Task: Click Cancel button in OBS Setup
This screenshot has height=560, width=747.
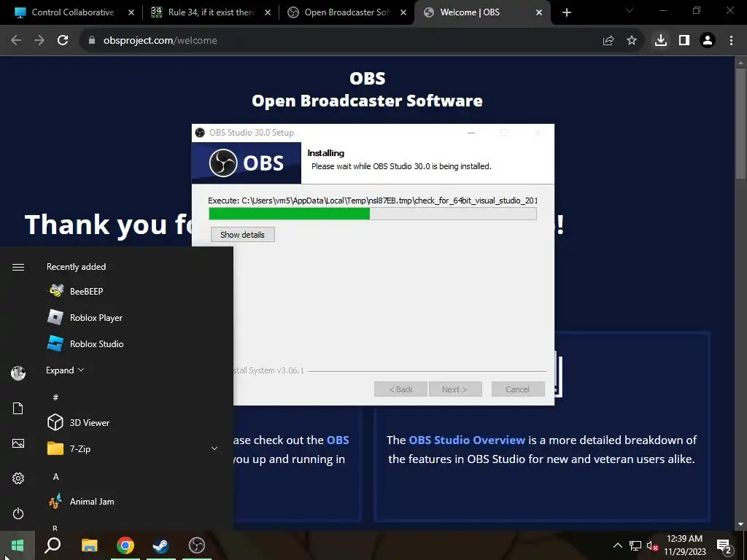Action: pos(517,389)
